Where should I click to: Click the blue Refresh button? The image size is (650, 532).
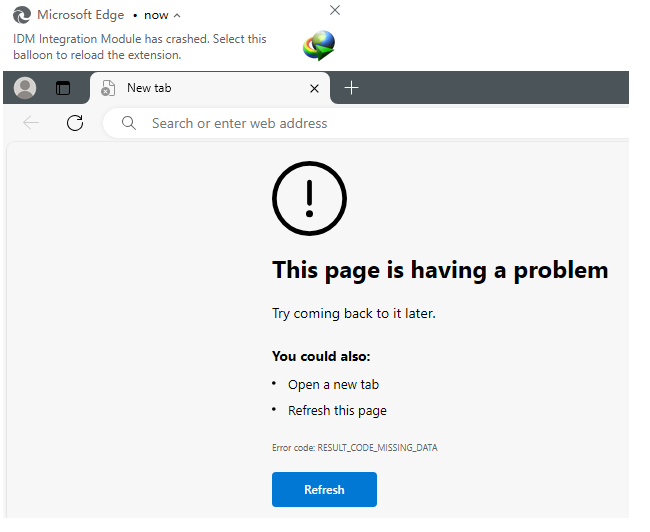324,489
